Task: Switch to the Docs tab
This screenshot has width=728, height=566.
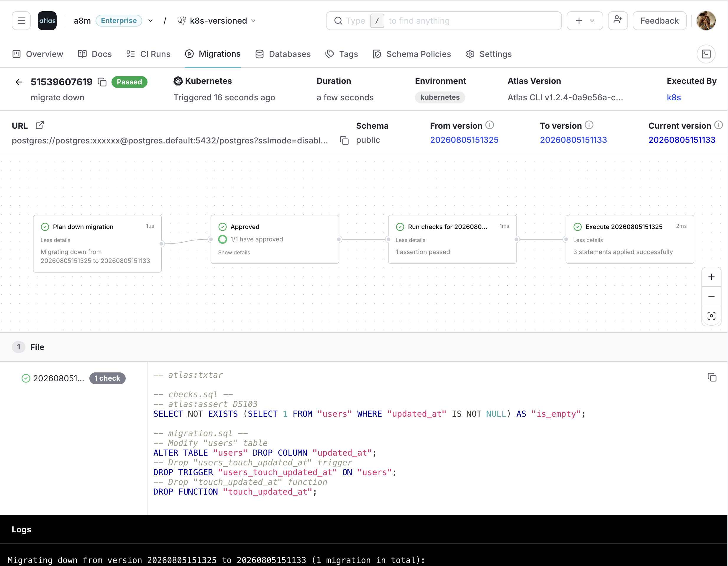Action: click(95, 54)
